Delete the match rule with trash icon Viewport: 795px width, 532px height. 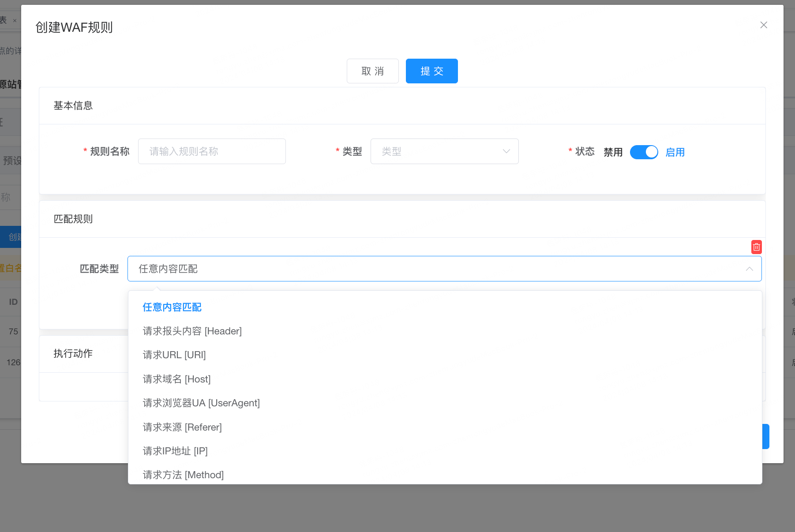pyautogui.click(x=756, y=247)
